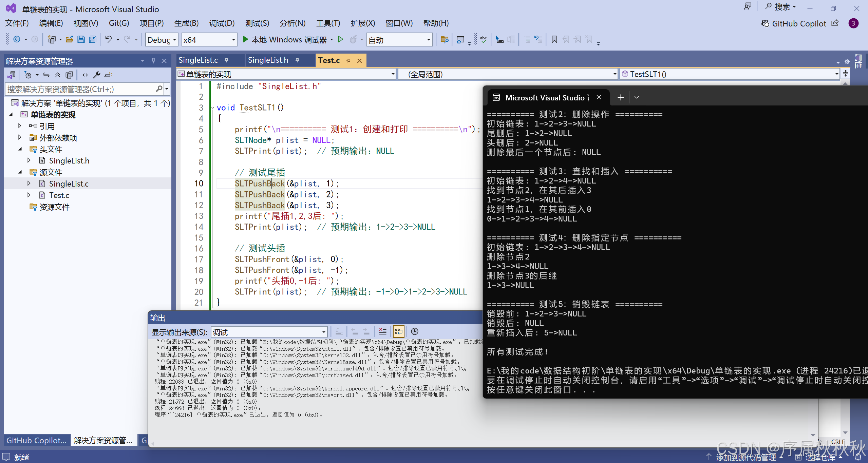Image resolution: width=868 pixels, height=463 pixels.
Task: Click Start Without Debugging green outline arrow
Action: click(x=340, y=40)
